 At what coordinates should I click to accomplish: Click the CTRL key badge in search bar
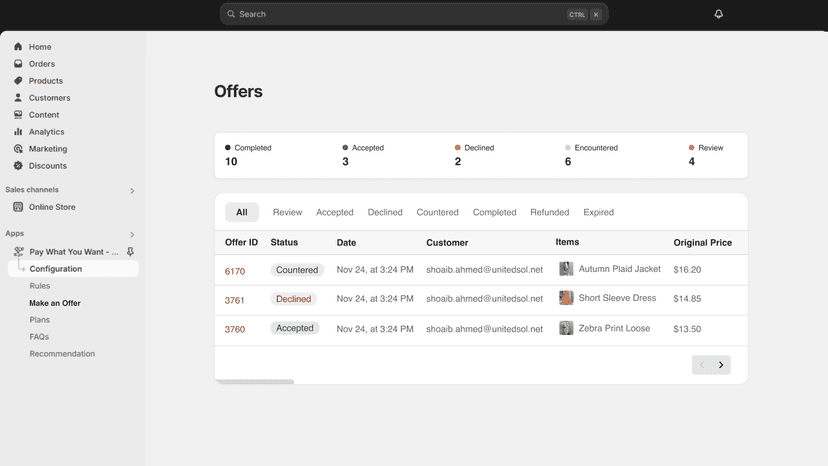point(577,14)
